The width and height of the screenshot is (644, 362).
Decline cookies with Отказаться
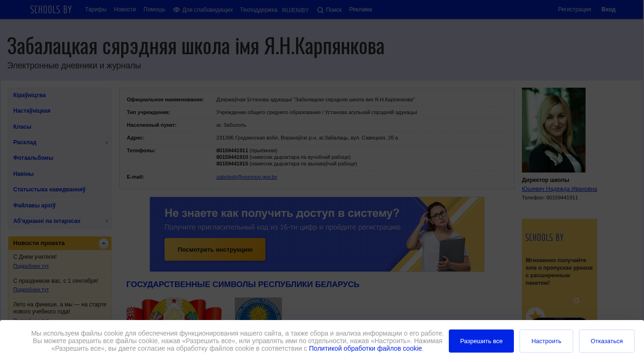(607, 341)
